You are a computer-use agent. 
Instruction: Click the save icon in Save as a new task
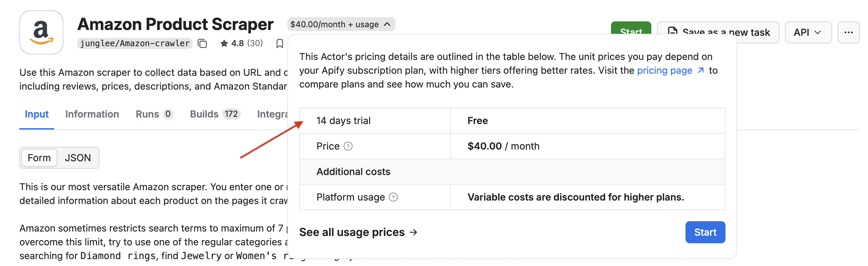pos(672,32)
